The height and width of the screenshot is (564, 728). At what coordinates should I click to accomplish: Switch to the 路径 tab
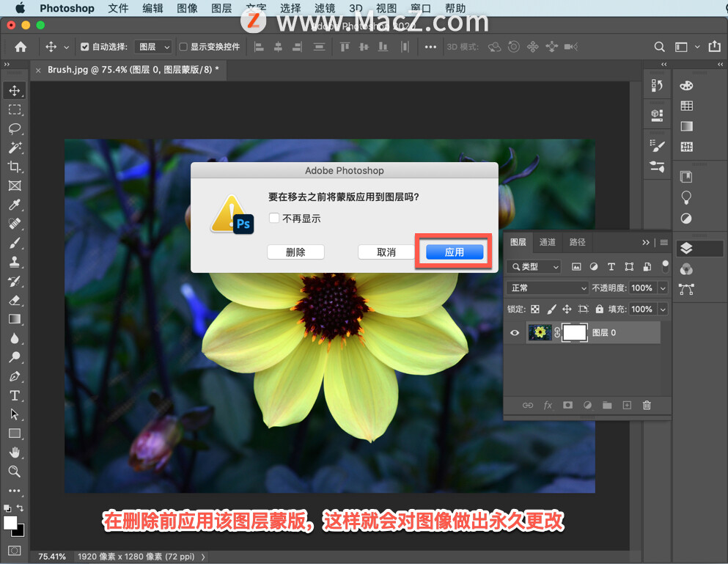pyautogui.click(x=577, y=242)
